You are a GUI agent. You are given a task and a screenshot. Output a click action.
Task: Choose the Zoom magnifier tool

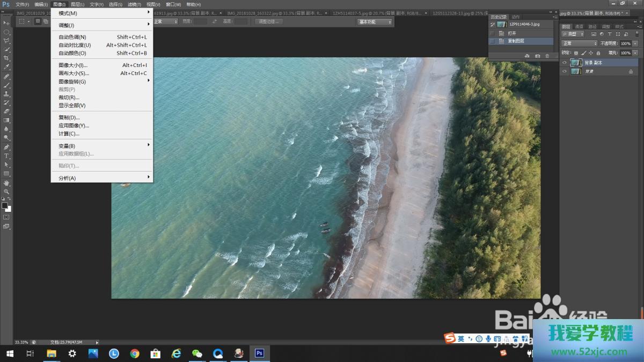click(6, 191)
